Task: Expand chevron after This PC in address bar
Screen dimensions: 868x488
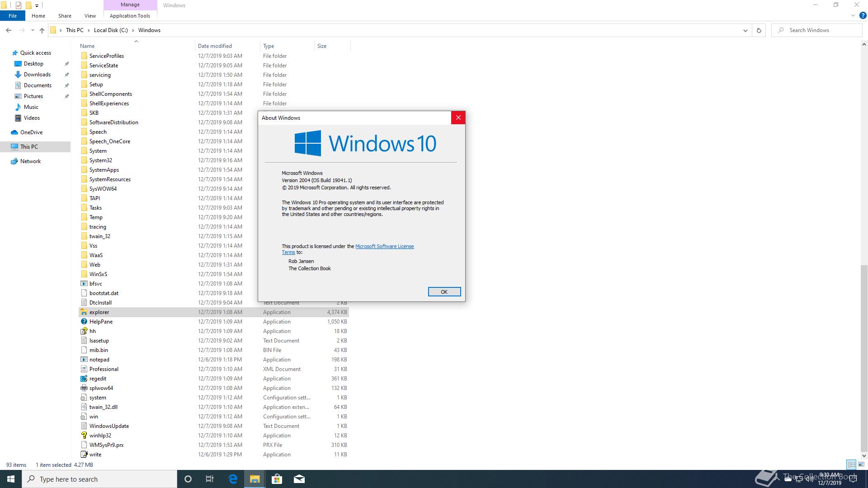Action: click(x=89, y=30)
